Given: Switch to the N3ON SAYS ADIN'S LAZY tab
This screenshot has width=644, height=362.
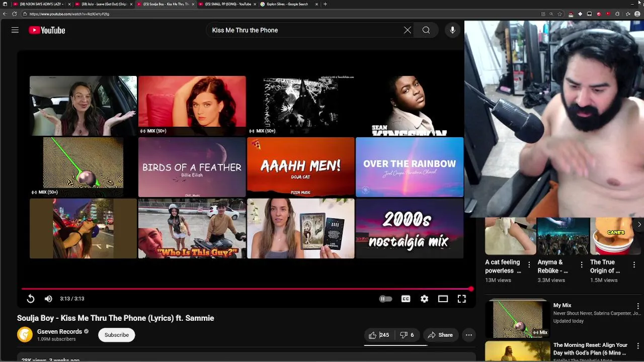Looking at the screenshot, I should point(41,4).
